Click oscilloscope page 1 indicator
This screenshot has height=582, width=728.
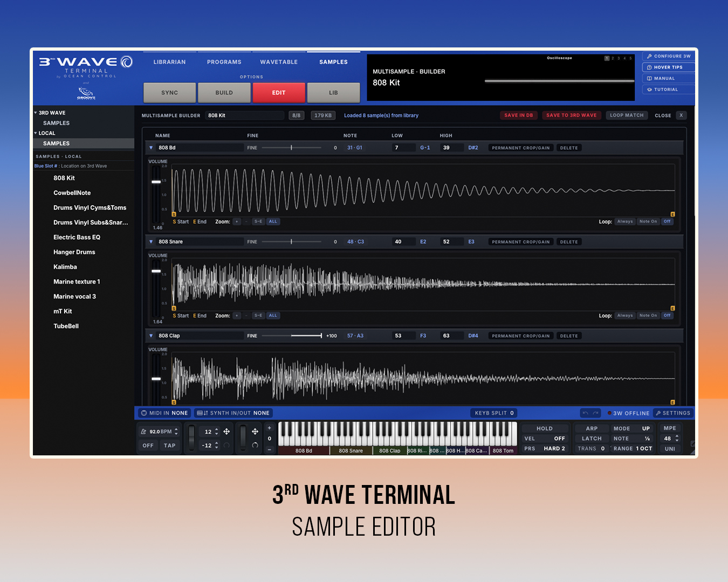tap(607, 58)
